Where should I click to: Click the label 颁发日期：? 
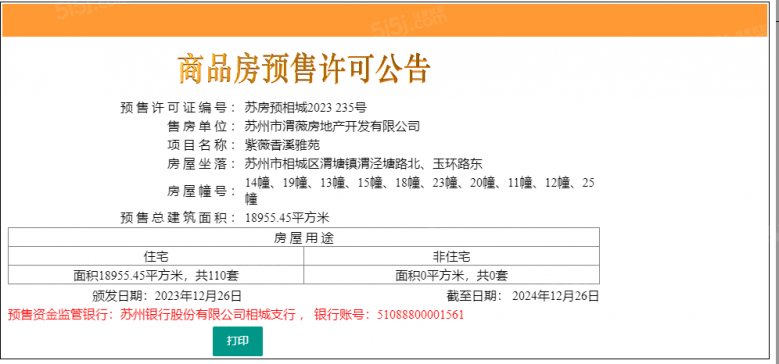click(x=120, y=296)
